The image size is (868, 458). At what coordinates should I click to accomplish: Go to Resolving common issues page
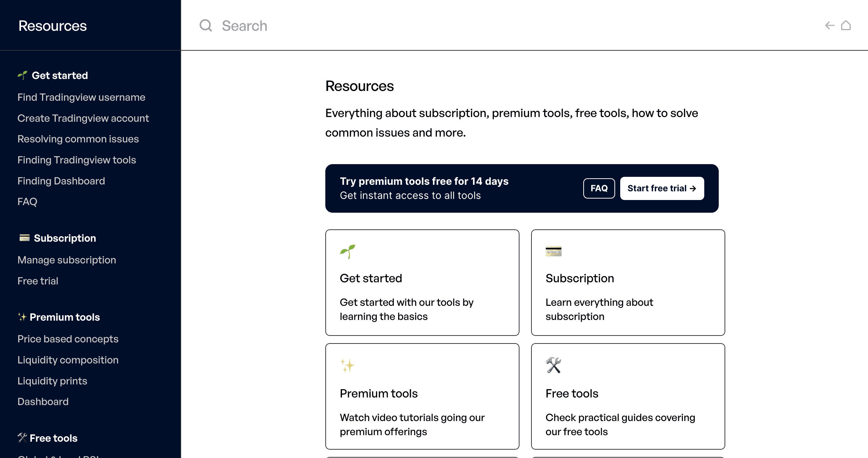78,139
